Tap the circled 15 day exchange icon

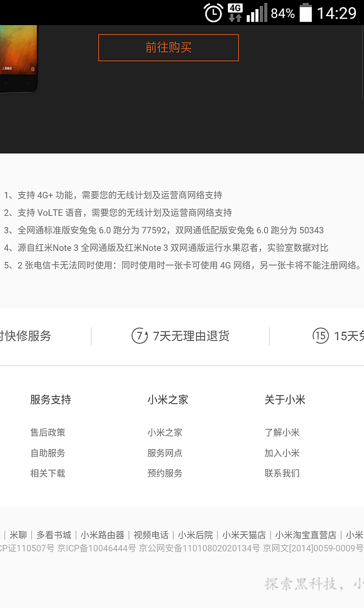[321, 335]
